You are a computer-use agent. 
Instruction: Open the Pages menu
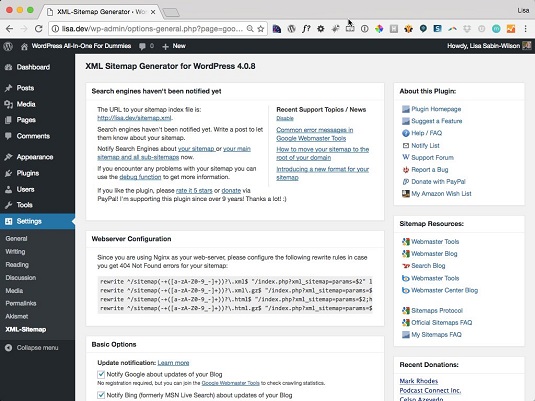pyautogui.click(x=26, y=120)
